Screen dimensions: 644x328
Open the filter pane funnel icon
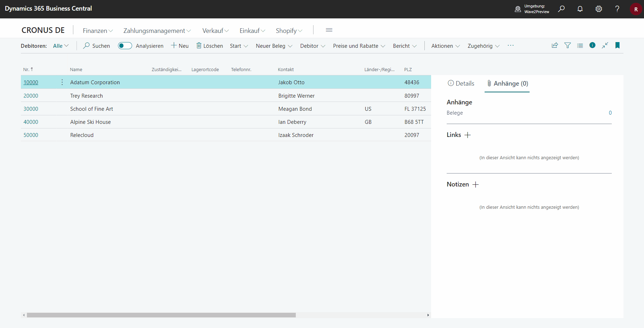pyautogui.click(x=567, y=45)
